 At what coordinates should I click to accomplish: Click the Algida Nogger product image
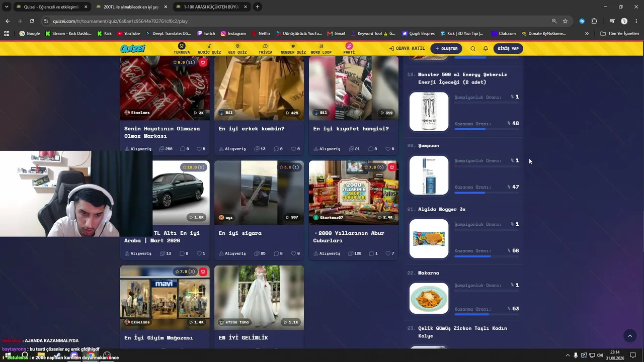pos(429,239)
